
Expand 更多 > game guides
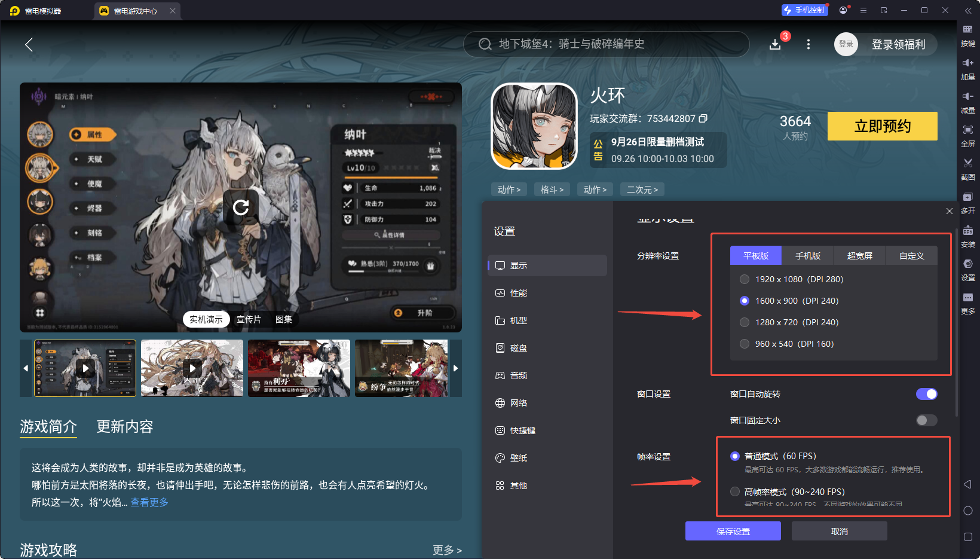point(447,550)
